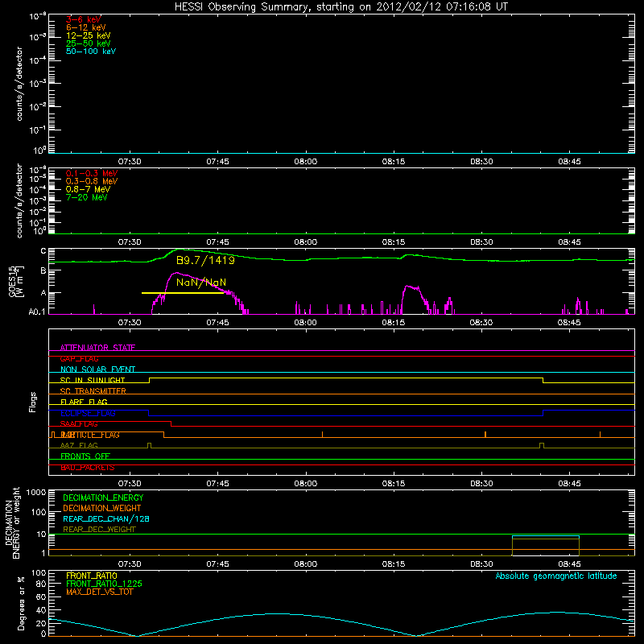Select the 50-100 keV legend label
The image size is (644, 644).
(x=91, y=52)
